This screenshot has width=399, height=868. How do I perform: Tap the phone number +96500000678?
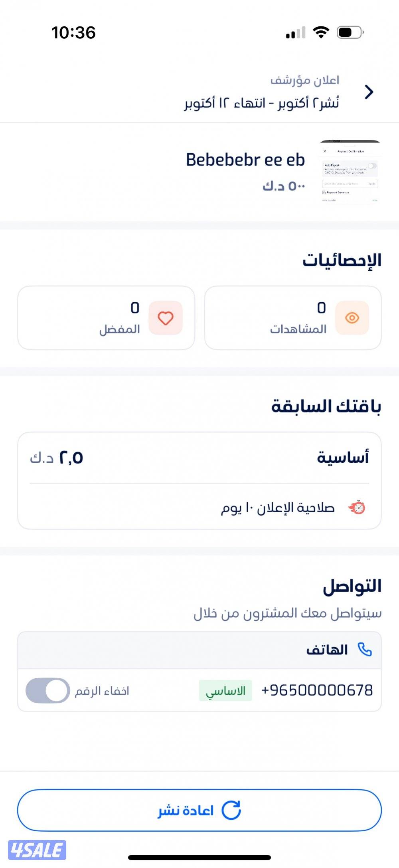(x=317, y=690)
